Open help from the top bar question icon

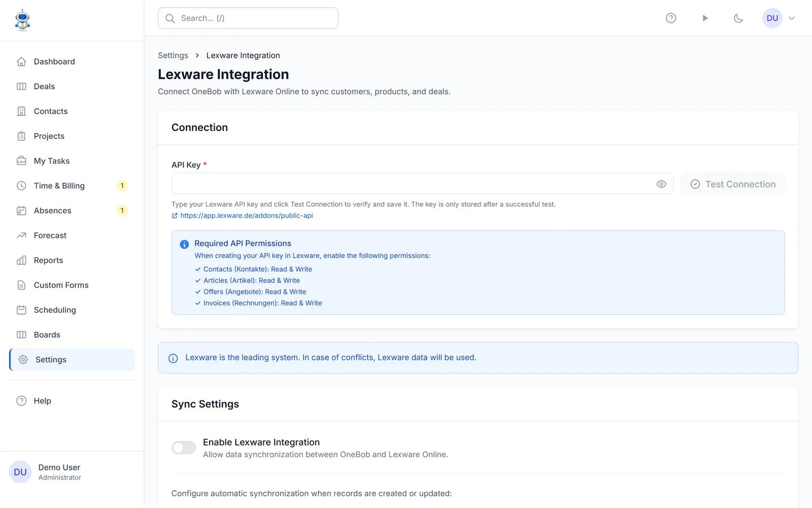[x=671, y=18]
